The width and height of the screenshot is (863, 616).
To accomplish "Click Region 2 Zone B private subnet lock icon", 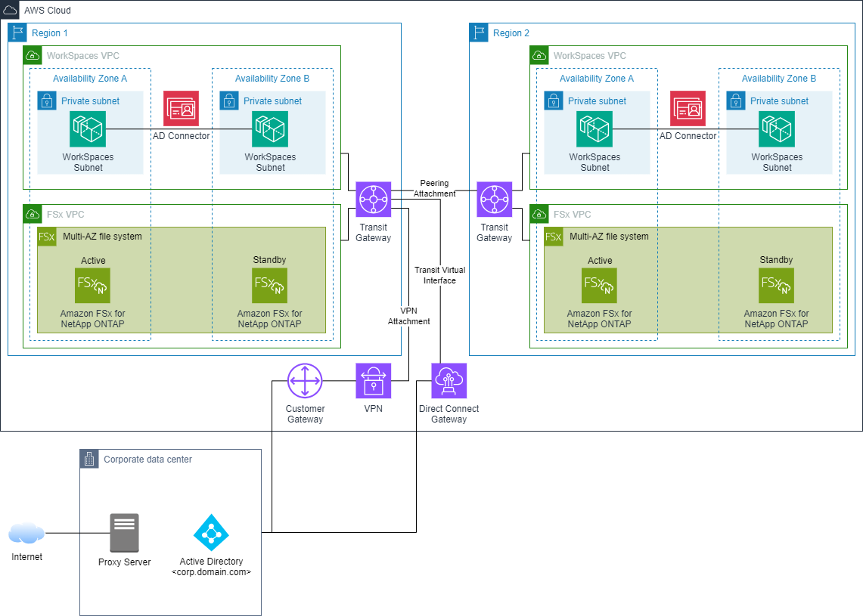I will [736, 101].
